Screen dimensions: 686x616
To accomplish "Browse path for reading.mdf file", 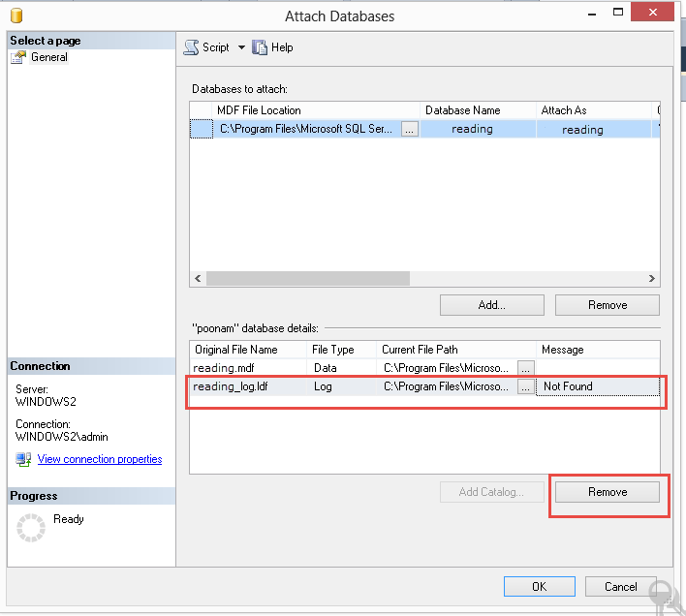I will pos(525,368).
